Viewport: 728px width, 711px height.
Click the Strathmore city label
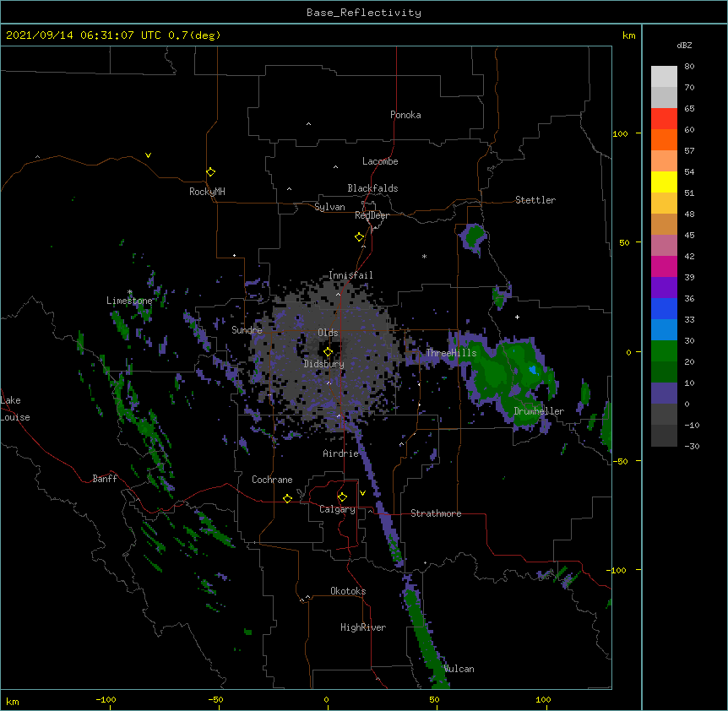pos(436,513)
